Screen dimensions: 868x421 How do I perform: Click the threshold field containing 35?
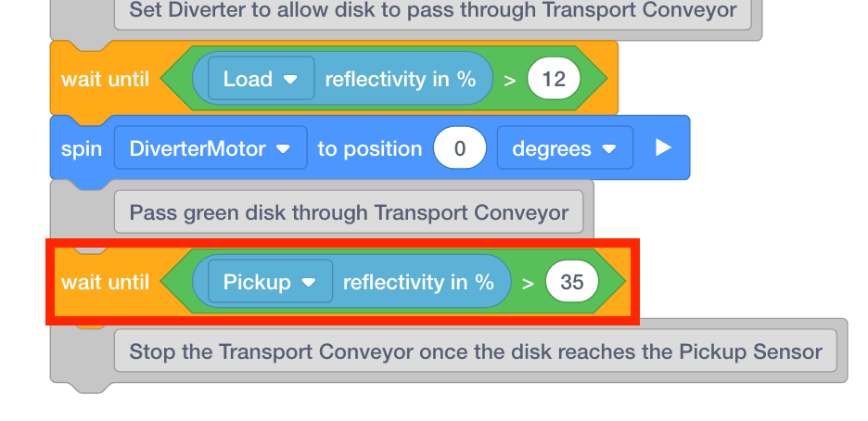tap(572, 282)
